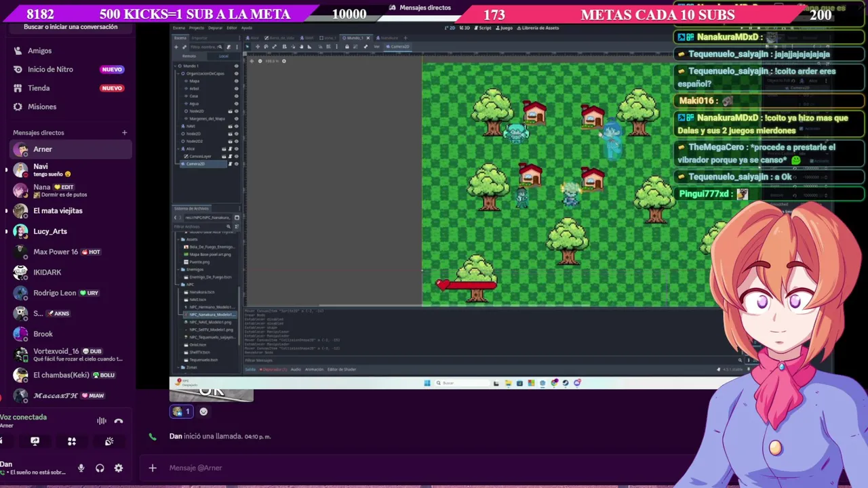This screenshot has height=488, width=868.
Task: Open Escena menu in Godot
Action: tap(179, 28)
